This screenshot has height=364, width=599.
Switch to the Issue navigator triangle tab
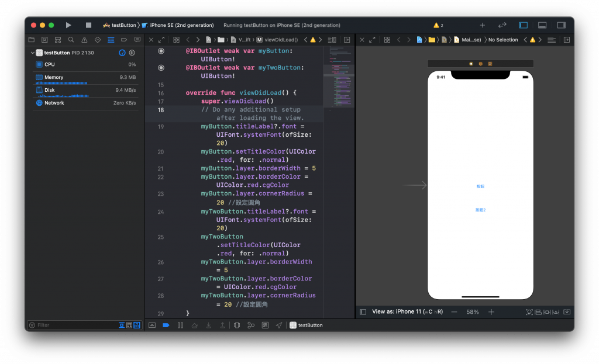click(84, 40)
